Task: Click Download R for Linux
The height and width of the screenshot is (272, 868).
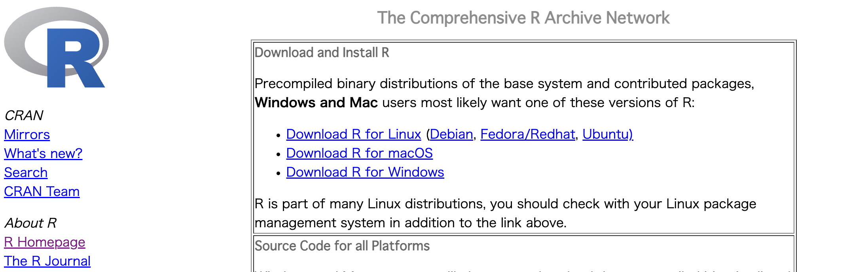Action: [354, 134]
